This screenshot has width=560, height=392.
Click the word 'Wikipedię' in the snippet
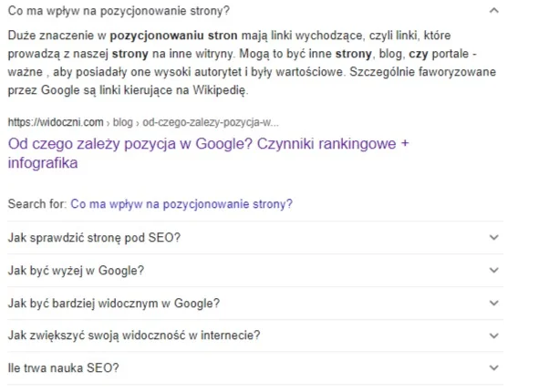pyautogui.click(x=219, y=90)
